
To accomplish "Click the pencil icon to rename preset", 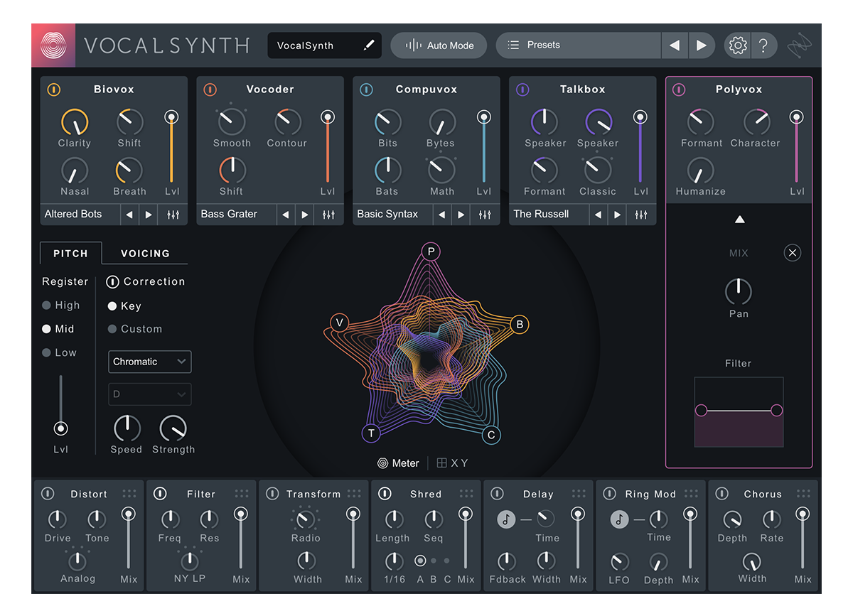I will [368, 45].
